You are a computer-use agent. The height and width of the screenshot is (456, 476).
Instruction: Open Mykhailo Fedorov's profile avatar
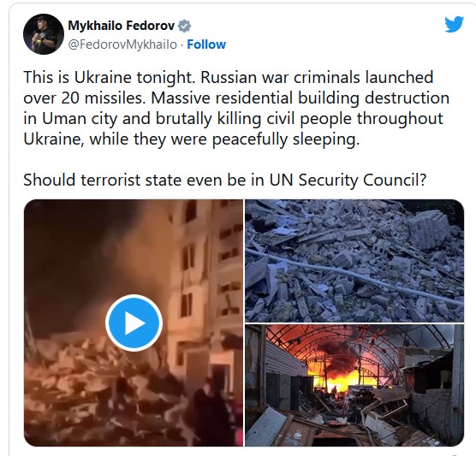pyautogui.click(x=44, y=34)
